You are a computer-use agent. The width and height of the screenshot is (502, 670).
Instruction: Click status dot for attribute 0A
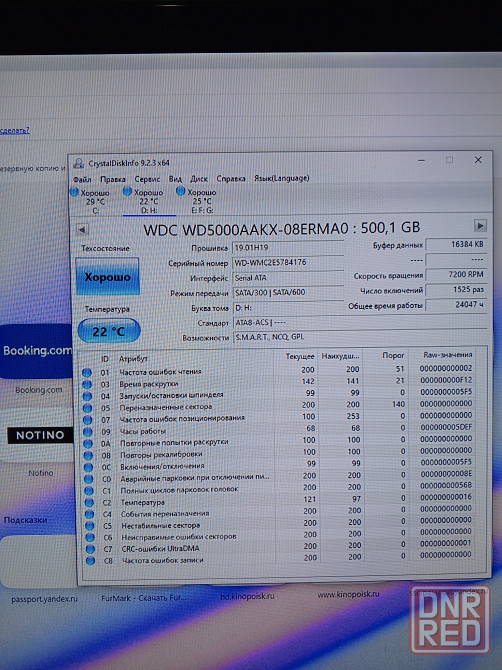coord(88,444)
